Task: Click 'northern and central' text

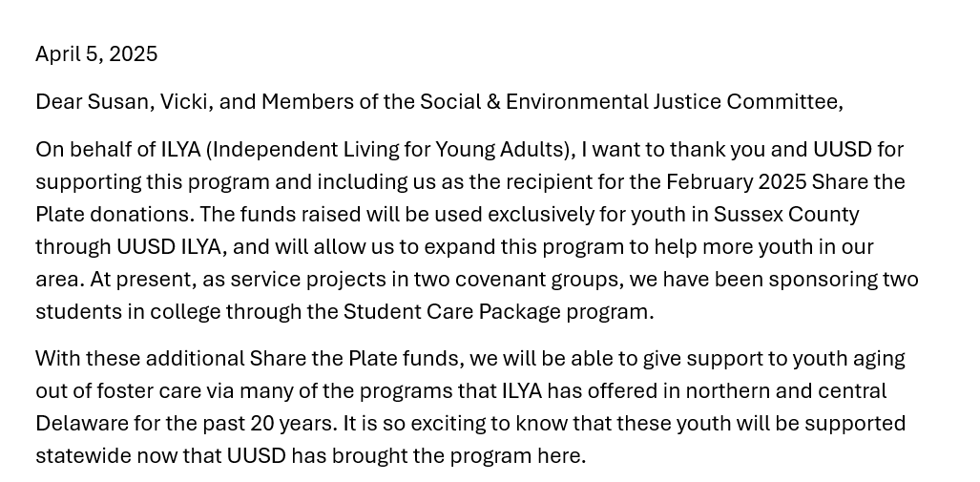Action: coord(785,391)
